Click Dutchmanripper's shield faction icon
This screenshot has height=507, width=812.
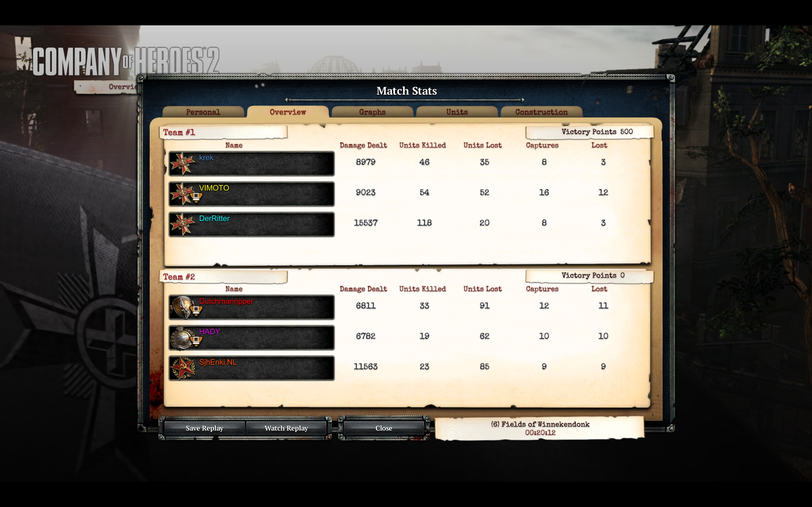(x=181, y=307)
